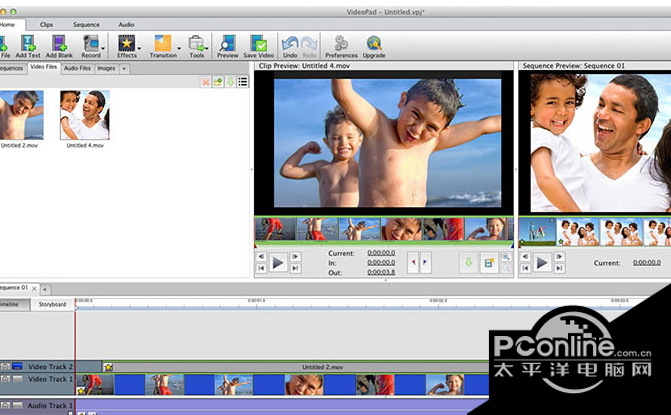The height and width of the screenshot is (415, 671).
Task: Switch to the Audio Files bin tab
Action: tap(77, 68)
